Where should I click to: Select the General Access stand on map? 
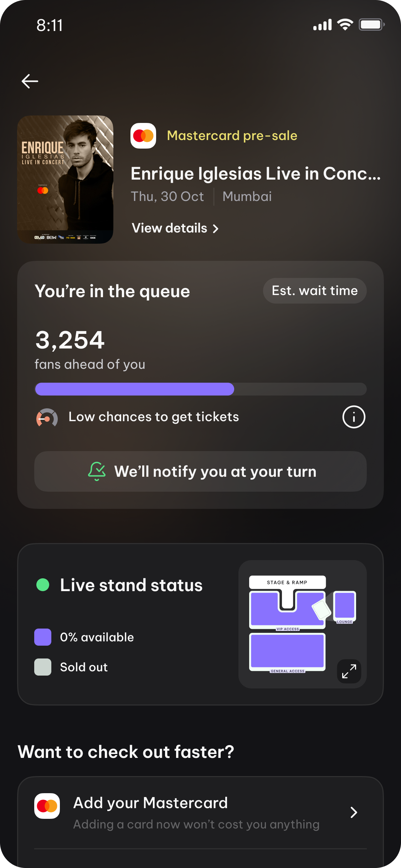287,651
